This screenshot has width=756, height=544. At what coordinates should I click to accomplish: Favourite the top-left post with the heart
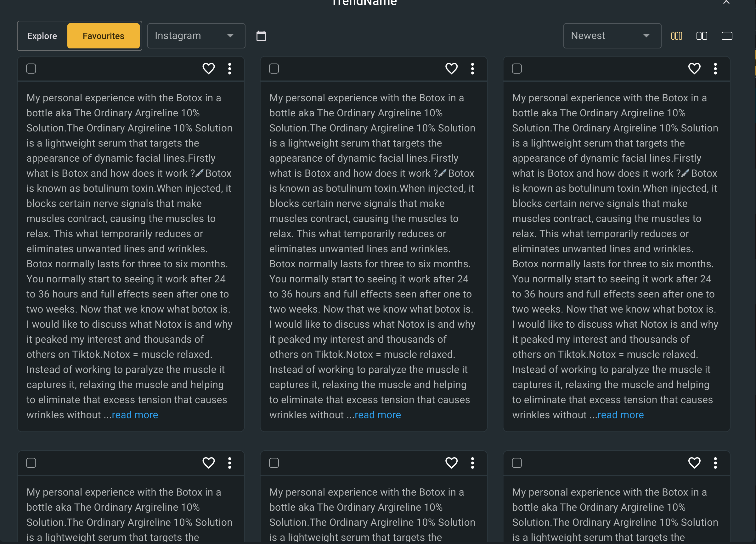tap(209, 69)
